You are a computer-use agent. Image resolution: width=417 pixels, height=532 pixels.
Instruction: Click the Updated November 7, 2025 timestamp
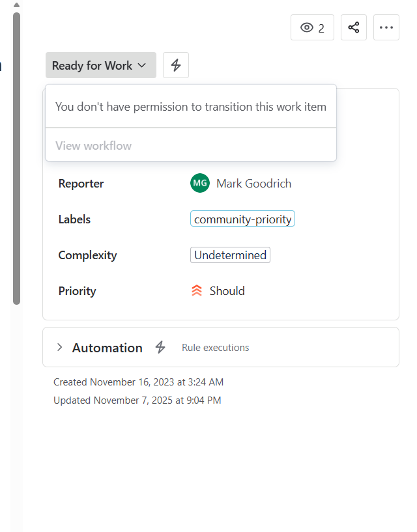(137, 400)
